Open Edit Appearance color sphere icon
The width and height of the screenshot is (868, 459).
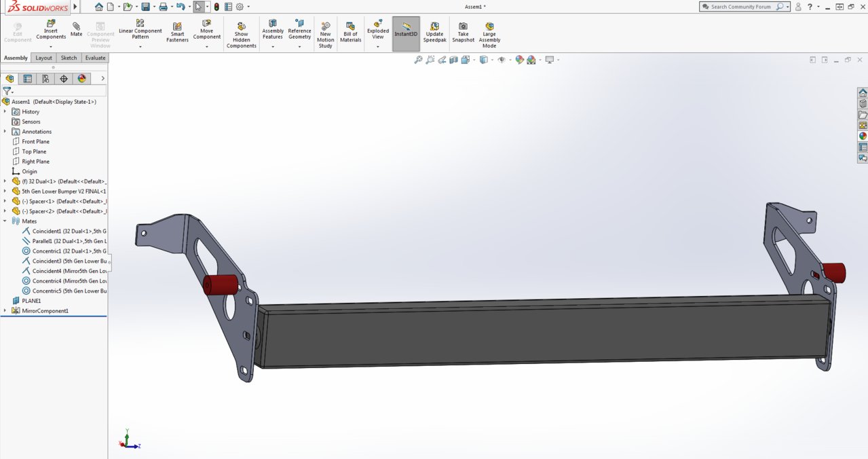tap(519, 60)
